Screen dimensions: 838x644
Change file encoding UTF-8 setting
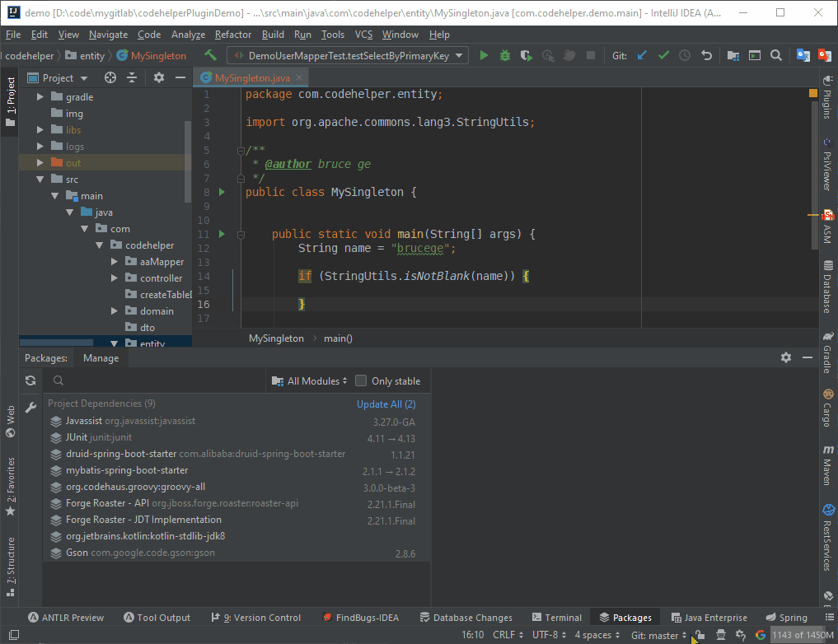point(550,635)
